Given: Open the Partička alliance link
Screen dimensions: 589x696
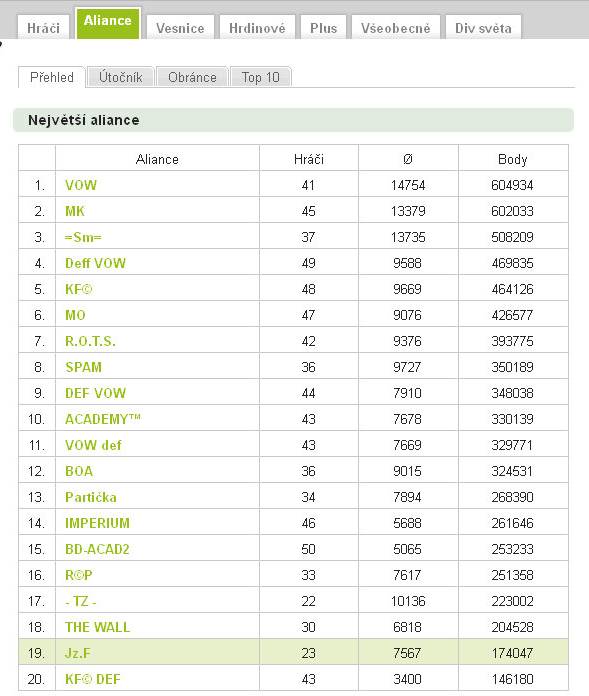Looking at the screenshot, I should 91,497.
